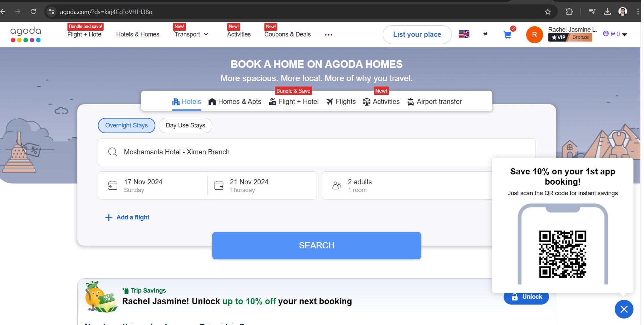Switch to Flight + Hotel search tab
The image size is (644, 325).
294,102
